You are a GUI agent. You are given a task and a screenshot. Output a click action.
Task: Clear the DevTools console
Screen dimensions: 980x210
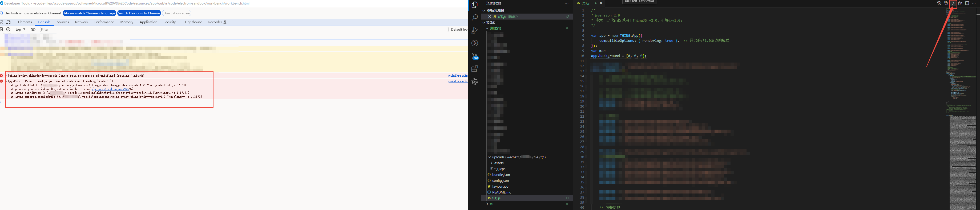click(x=8, y=29)
